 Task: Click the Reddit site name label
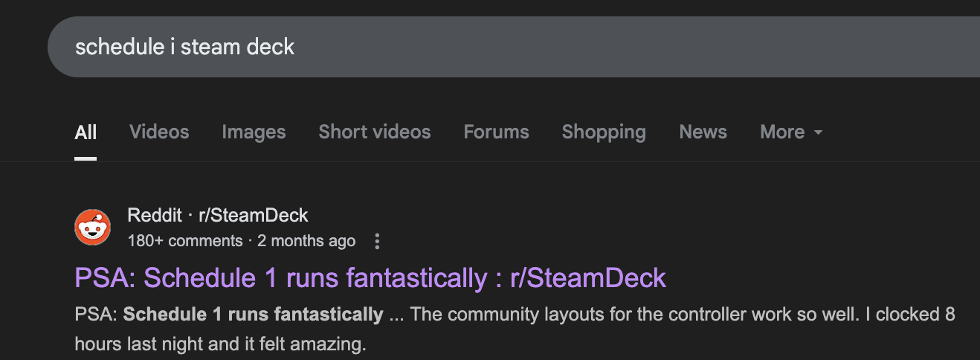[155, 216]
